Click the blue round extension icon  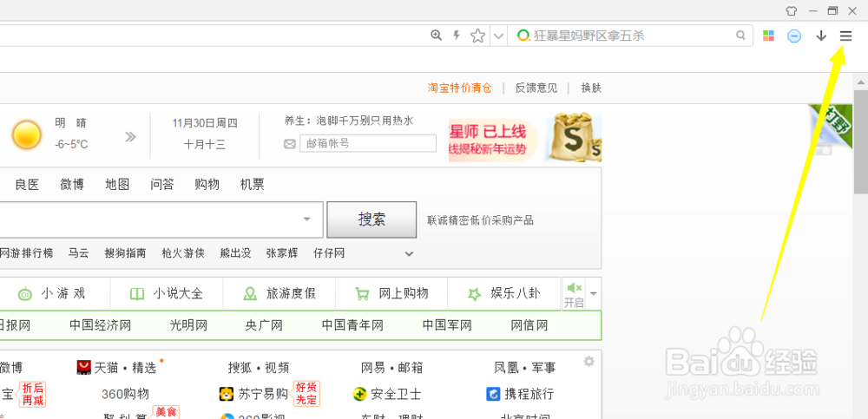(x=794, y=36)
